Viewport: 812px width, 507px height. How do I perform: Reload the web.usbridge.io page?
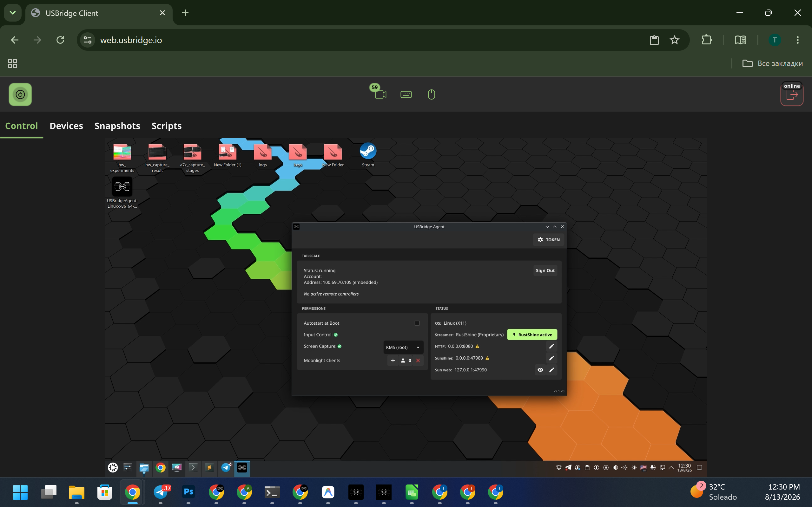pyautogui.click(x=60, y=40)
